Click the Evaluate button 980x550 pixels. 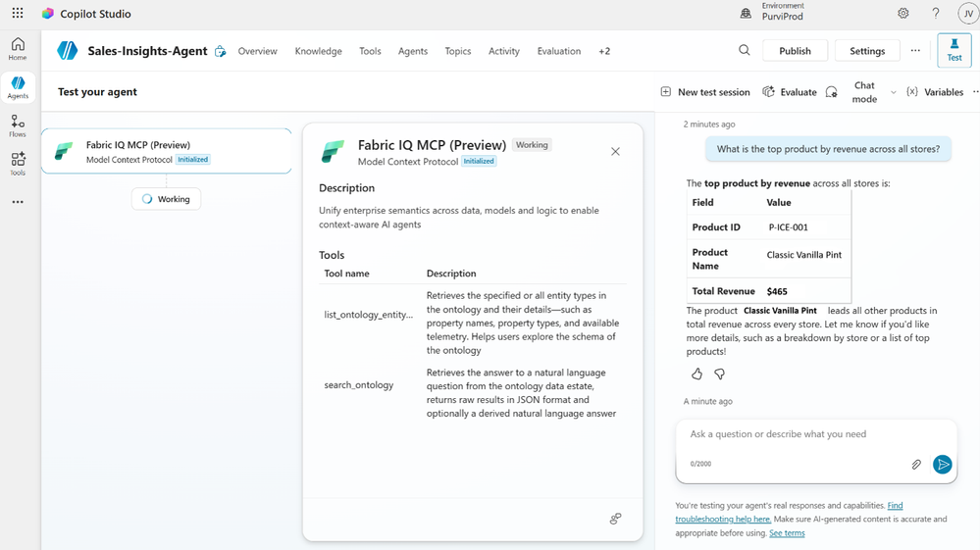(790, 92)
